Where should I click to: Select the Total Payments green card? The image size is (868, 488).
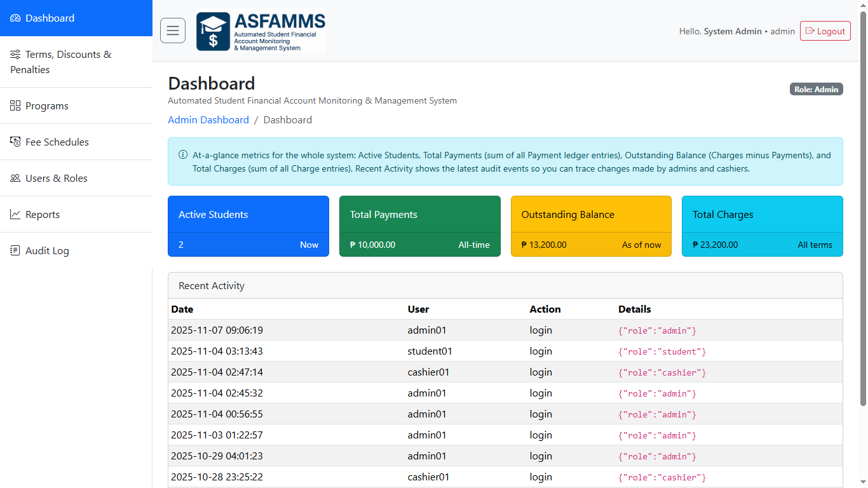coord(419,226)
